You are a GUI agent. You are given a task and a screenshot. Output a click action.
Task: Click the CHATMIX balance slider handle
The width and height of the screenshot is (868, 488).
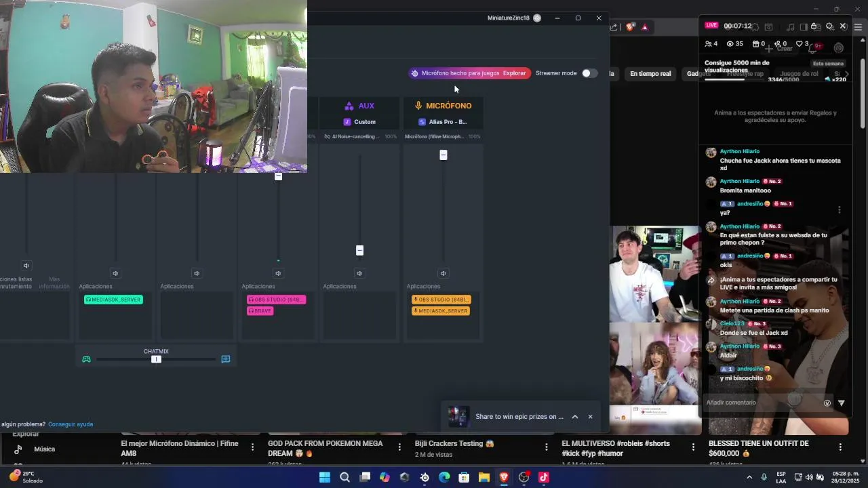(156, 359)
